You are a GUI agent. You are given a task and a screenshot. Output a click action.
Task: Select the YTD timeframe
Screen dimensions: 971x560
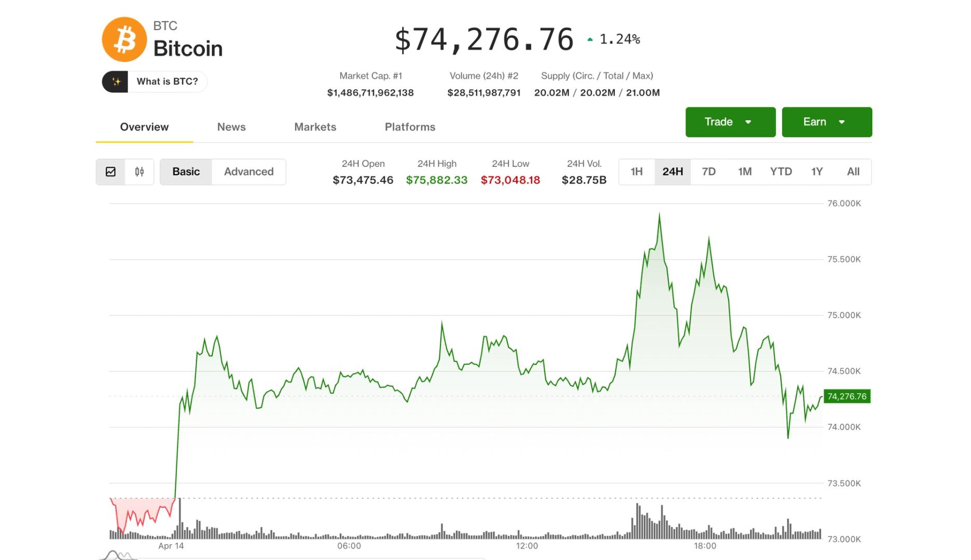[x=781, y=172]
